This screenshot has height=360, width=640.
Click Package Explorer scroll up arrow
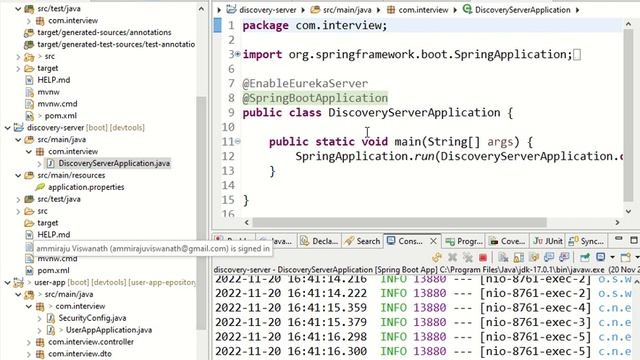tap(201, 9)
